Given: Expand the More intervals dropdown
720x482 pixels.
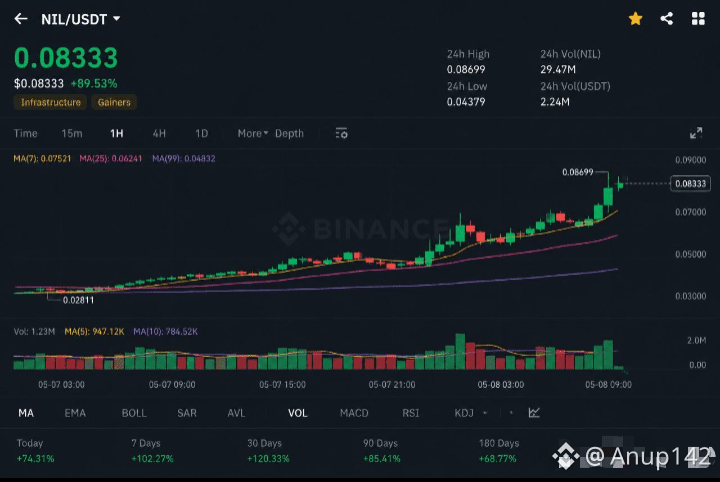Looking at the screenshot, I should click(x=253, y=134).
